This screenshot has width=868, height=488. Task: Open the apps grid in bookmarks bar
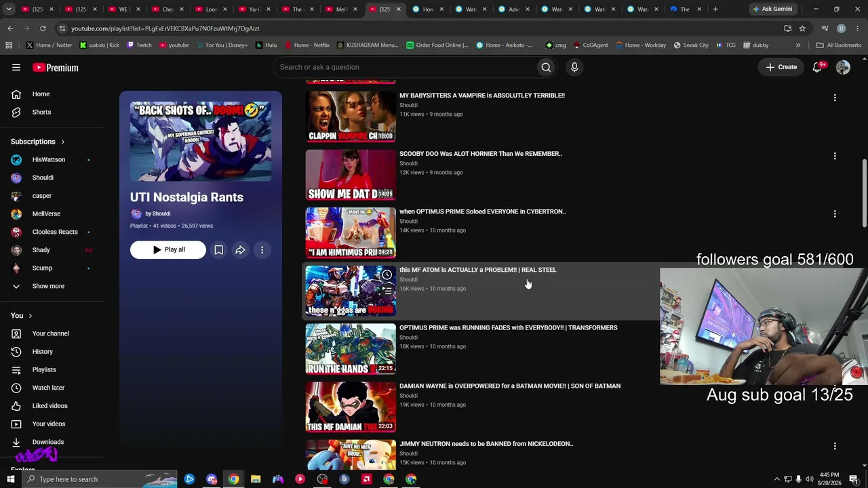point(9,45)
